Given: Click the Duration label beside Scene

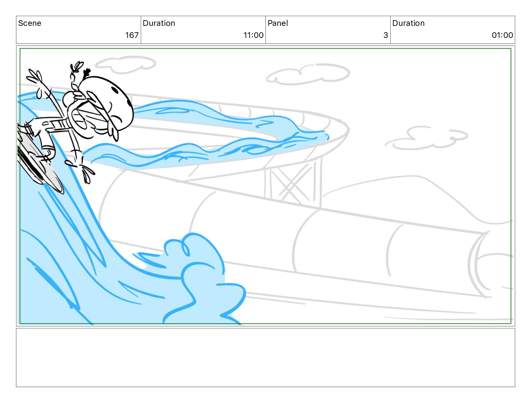Looking at the screenshot, I should [159, 23].
